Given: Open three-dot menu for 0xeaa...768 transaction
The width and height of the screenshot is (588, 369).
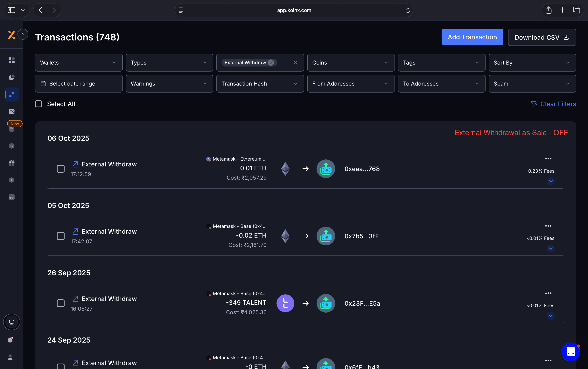Looking at the screenshot, I should click(x=548, y=159).
